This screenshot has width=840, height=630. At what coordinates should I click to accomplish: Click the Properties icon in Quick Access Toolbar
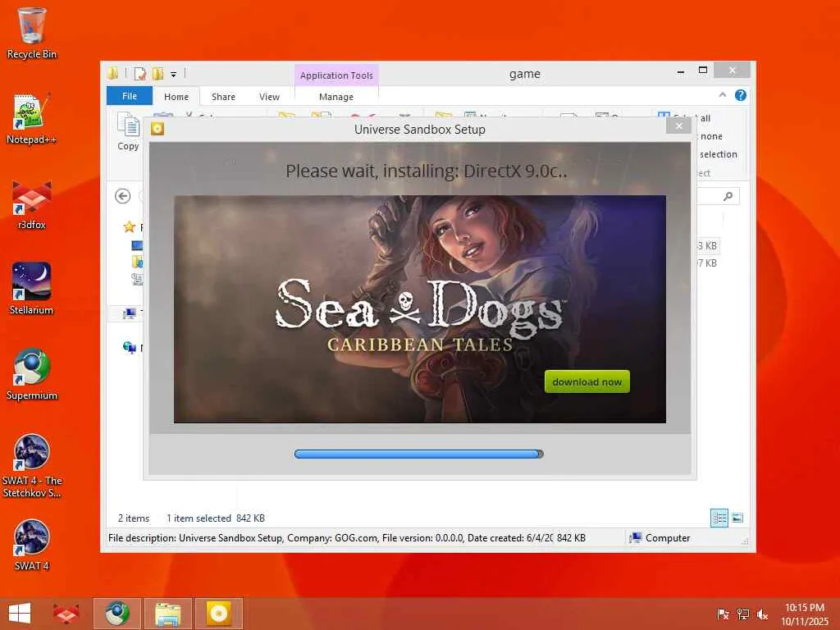point(139,73)
